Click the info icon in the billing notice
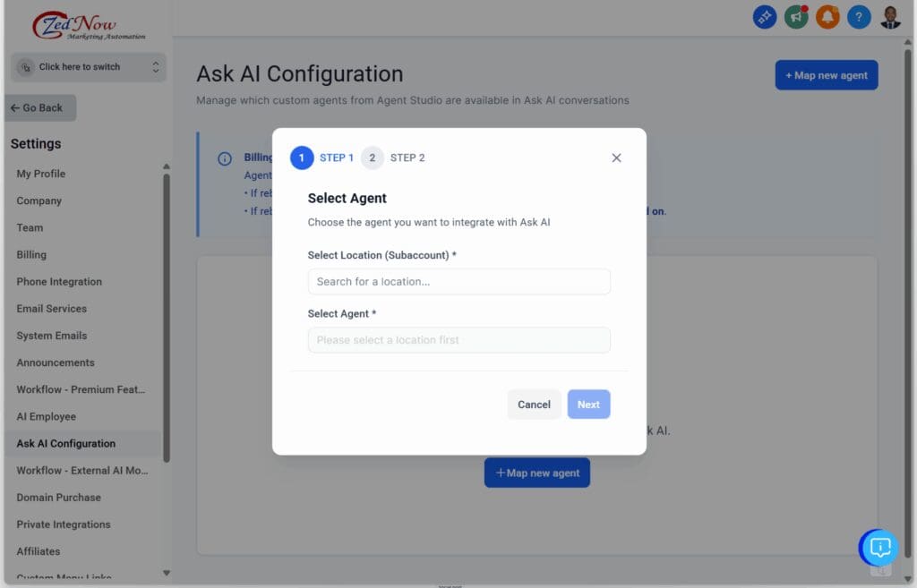The height and width of the screenshot is (588, 917). pos(225,158)
